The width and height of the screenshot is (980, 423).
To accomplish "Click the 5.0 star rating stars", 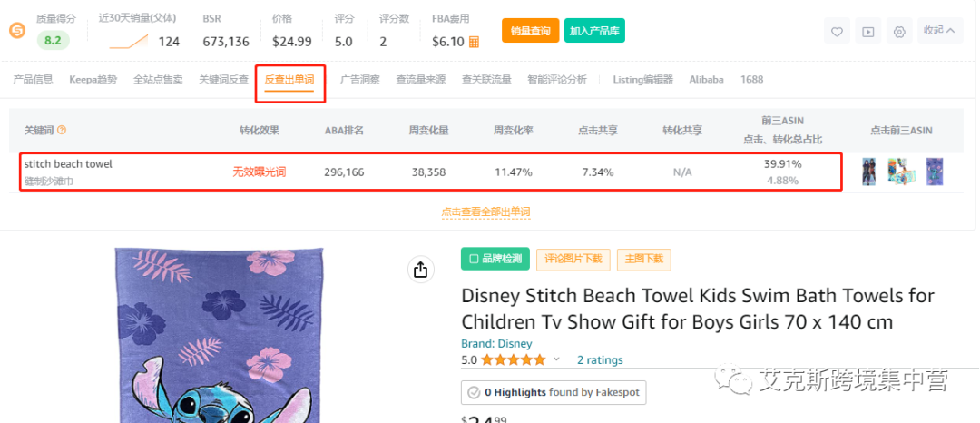I will click(x=513, y=359).
